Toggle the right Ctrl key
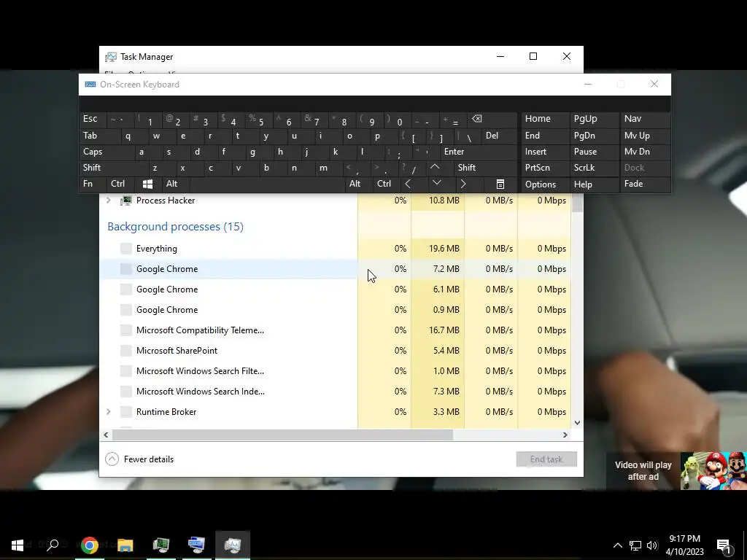This screenshot has height=560, width=747. pyautogui.click(x=384, y=184)
